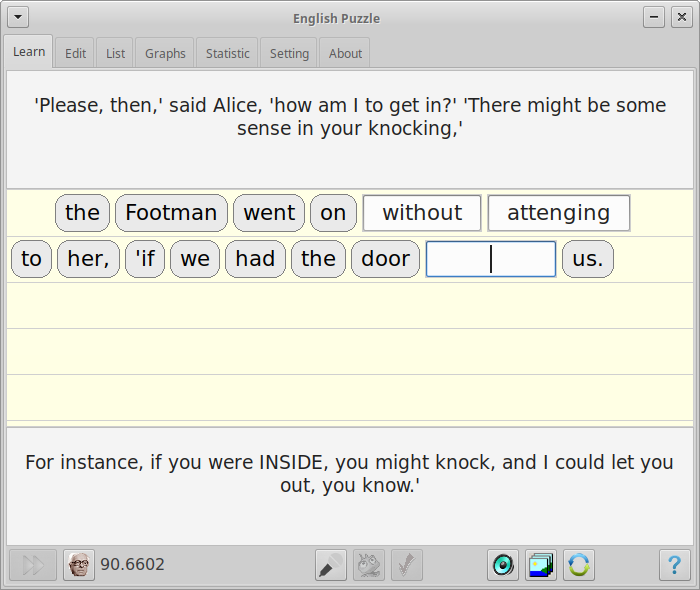This screenshot has width=700, height=590.
Task: Open the Statistic tab
Action: (x=228, y=54)
